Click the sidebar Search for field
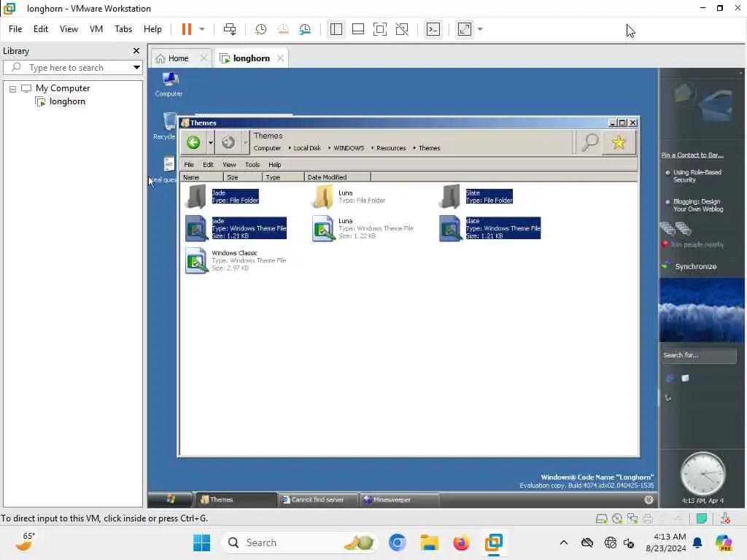 coord(699,355)
